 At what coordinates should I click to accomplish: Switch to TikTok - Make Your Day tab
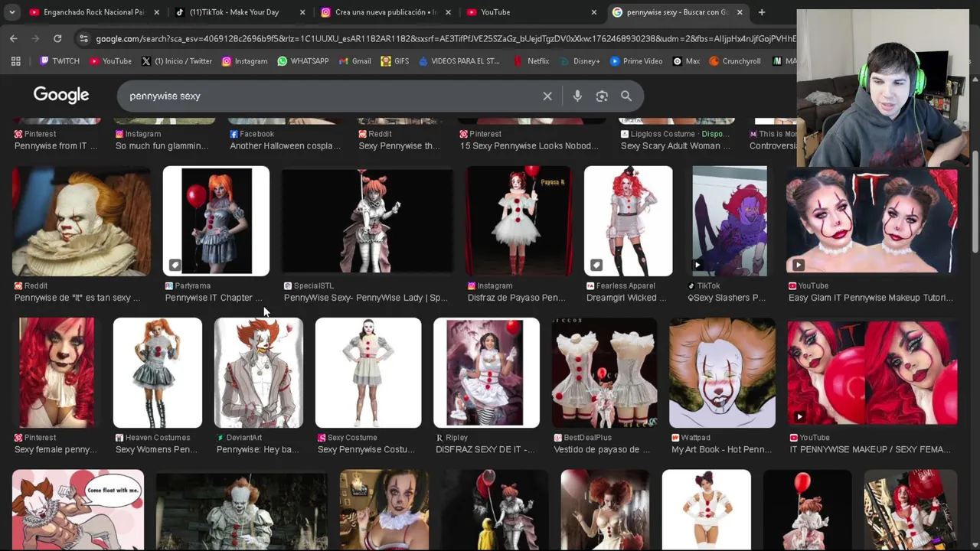pos(239,12)
